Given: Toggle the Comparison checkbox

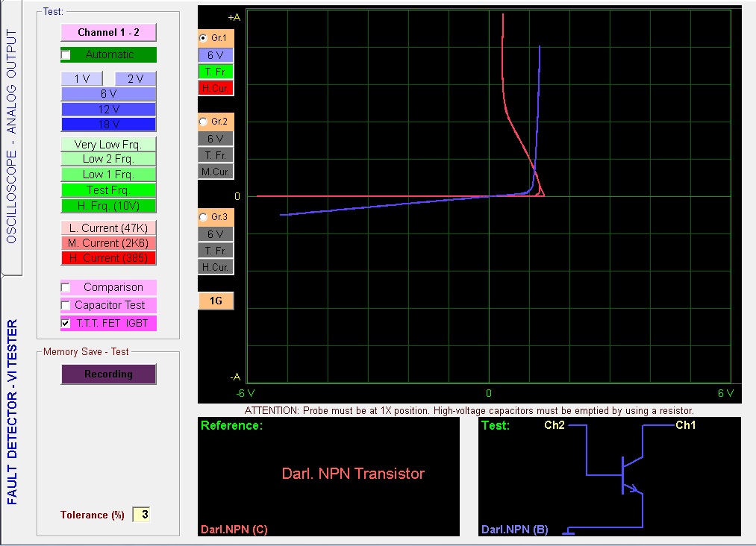Looking at the screenshot, I should (66, 287).
